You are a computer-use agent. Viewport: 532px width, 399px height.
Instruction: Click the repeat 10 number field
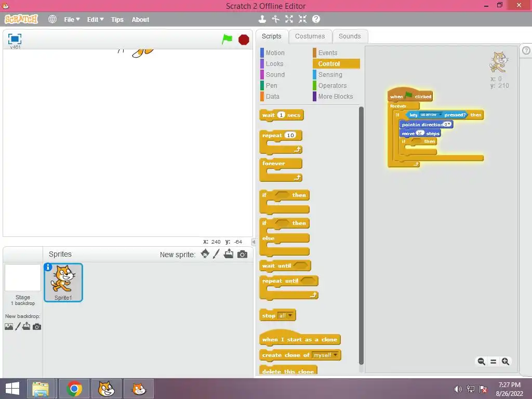[290, 135]
